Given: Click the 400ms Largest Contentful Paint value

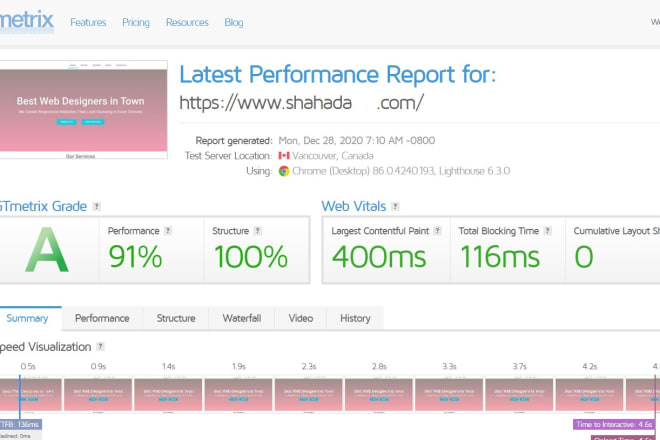Looking at the screenshot, I should (x=379, y=256).
